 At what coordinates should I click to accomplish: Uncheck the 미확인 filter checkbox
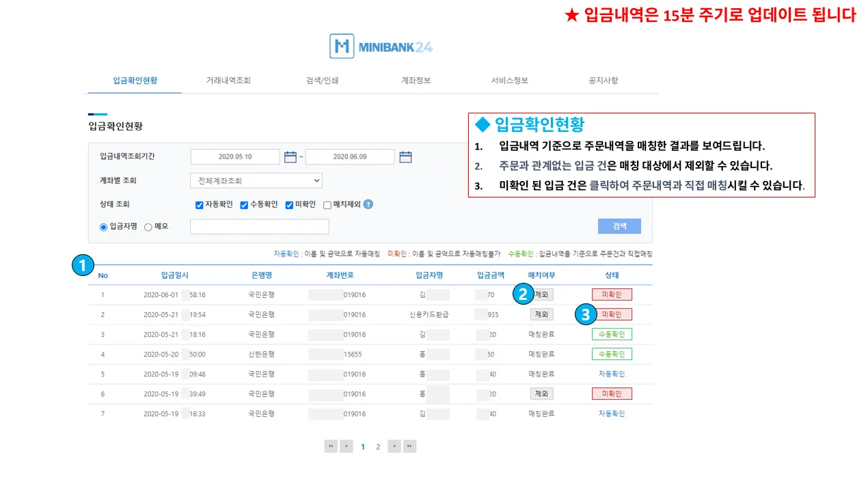point(289,205)
